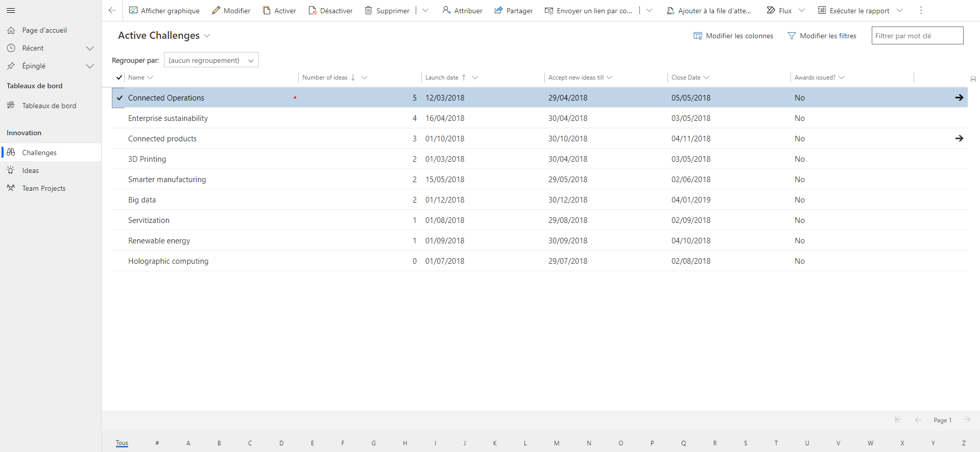Filter by letter C
980x452 pixels.
[x=250, y=443]
